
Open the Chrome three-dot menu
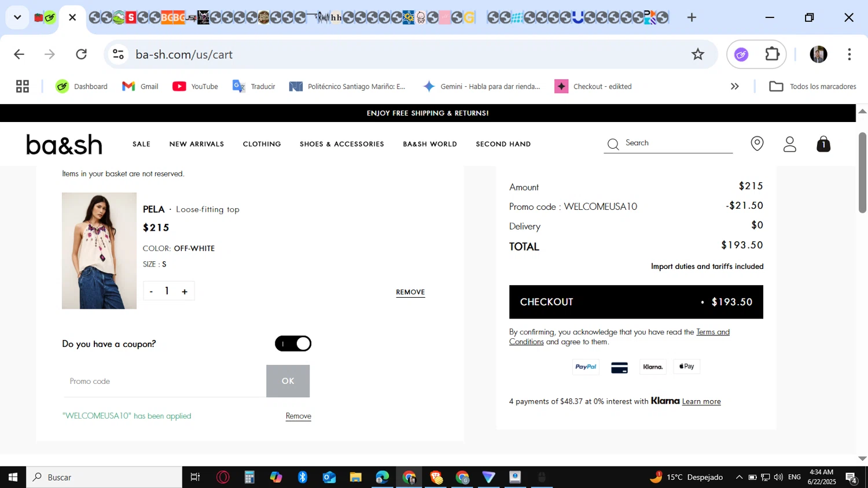[x=849, y=54]
